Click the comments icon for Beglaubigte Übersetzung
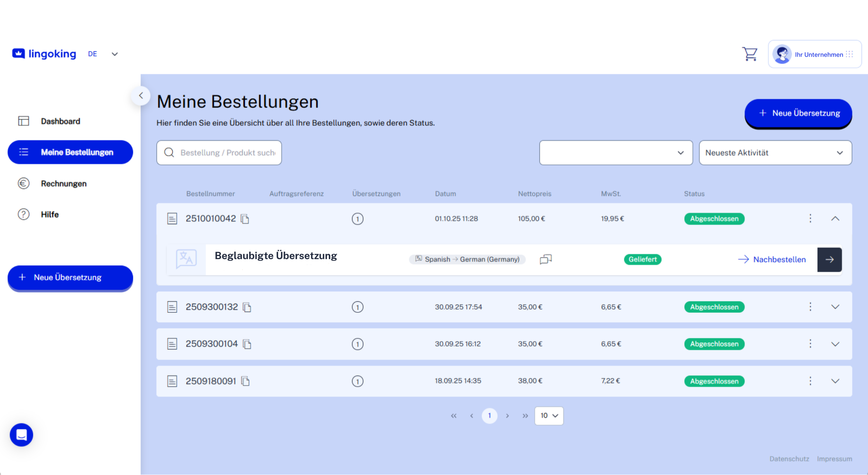 (x=546, y=259)
